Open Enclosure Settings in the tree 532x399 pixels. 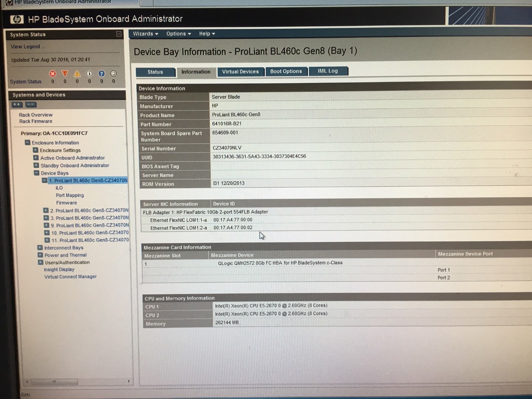[x=60, y=150]
